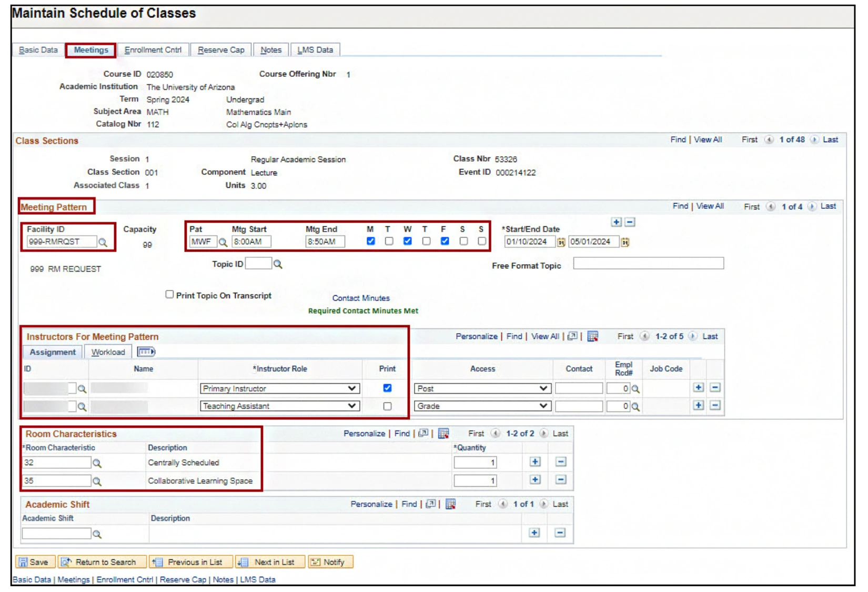Switch to instructor Workload tab
The height and width of the screenshot is (592, 868).
point(108,352)
